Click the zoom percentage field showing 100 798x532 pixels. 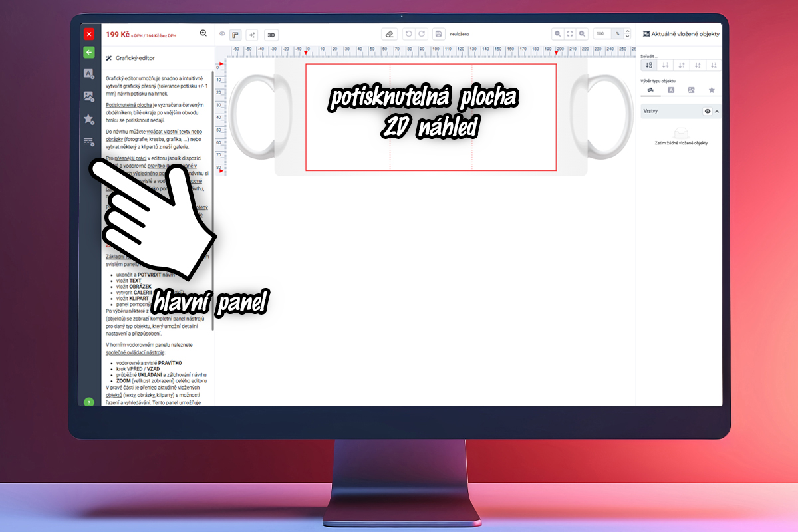pyautogui.click(x=601, y=34)
